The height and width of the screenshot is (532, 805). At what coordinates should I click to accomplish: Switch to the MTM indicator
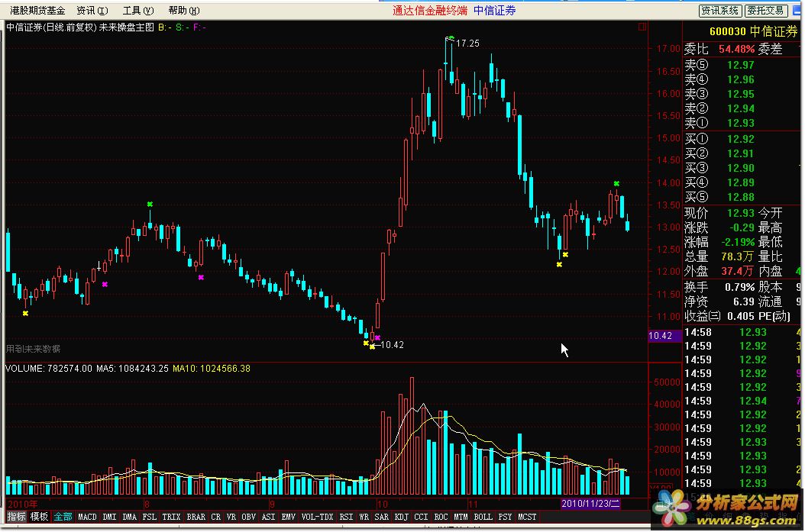click(x=461, y=517)
